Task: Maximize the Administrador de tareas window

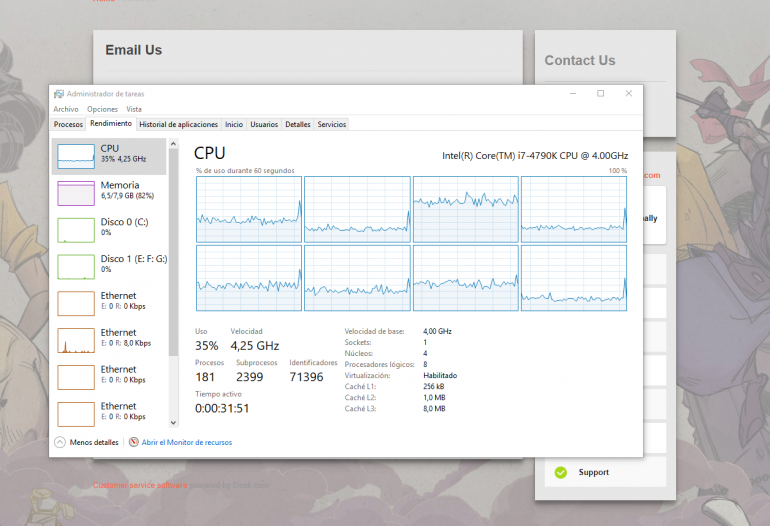Action: 600,93
